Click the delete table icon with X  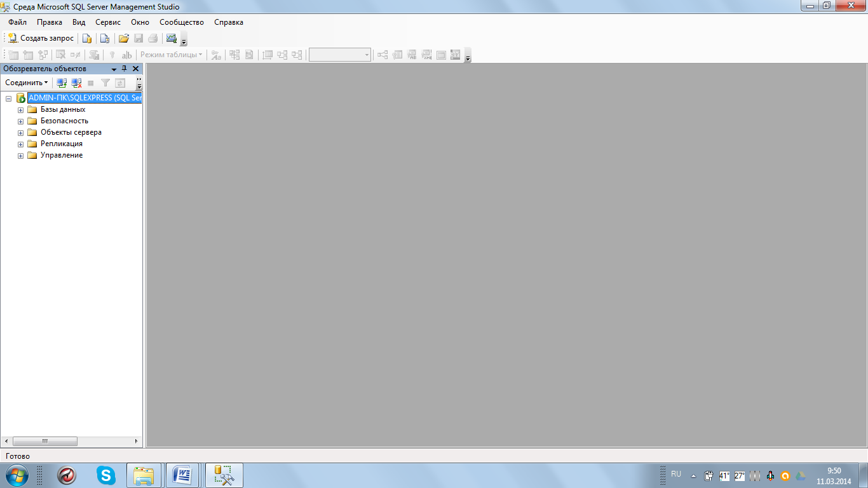pos(60,55)
